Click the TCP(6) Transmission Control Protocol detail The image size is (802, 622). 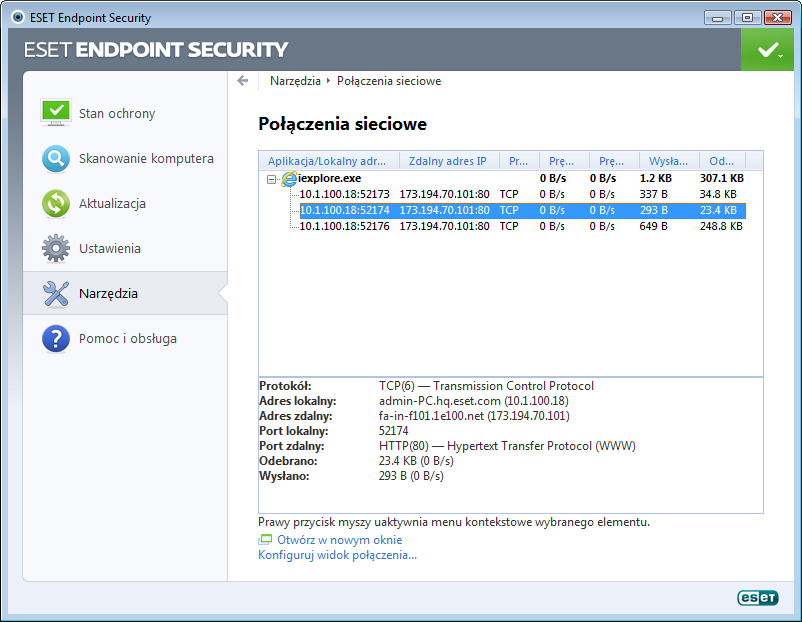coord(486,386)
